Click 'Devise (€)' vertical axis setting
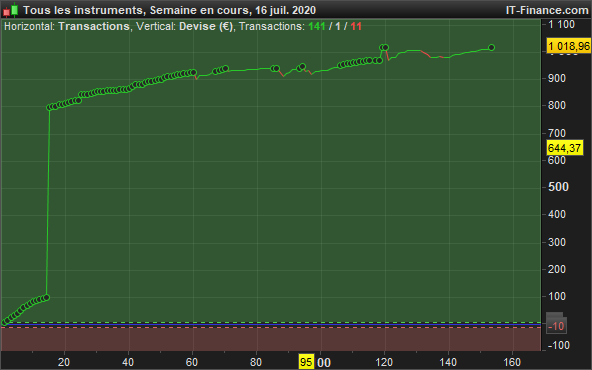This screenshot has height=370, width=592. click(206, 26)
